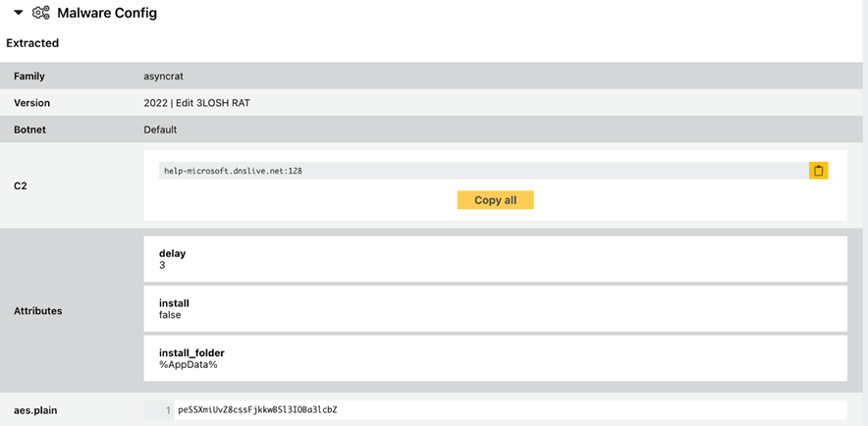Click the gears icon beside Malware Config
The image size is (868, 426).
pos(40,13)
